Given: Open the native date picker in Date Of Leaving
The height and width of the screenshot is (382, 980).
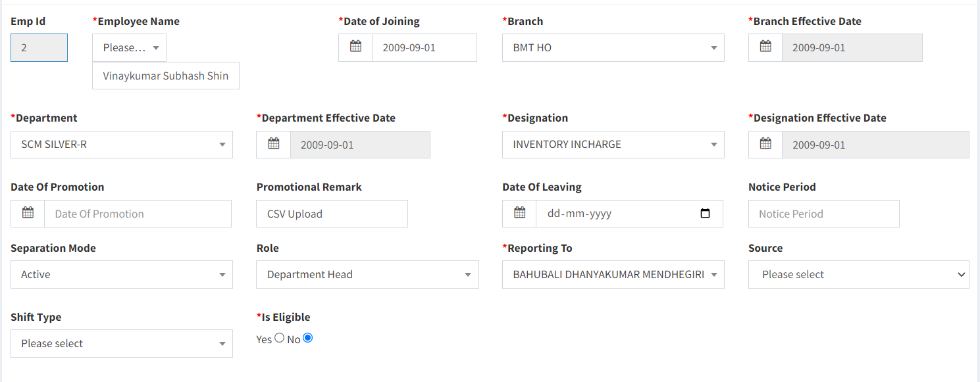Looking at the screenshot, I should (x=706, y=214).
